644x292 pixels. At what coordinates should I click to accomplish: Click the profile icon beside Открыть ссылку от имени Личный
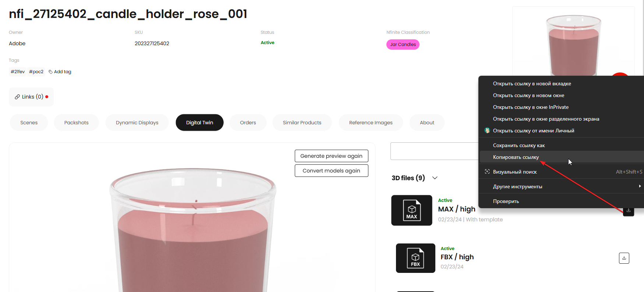coord(487,131)
